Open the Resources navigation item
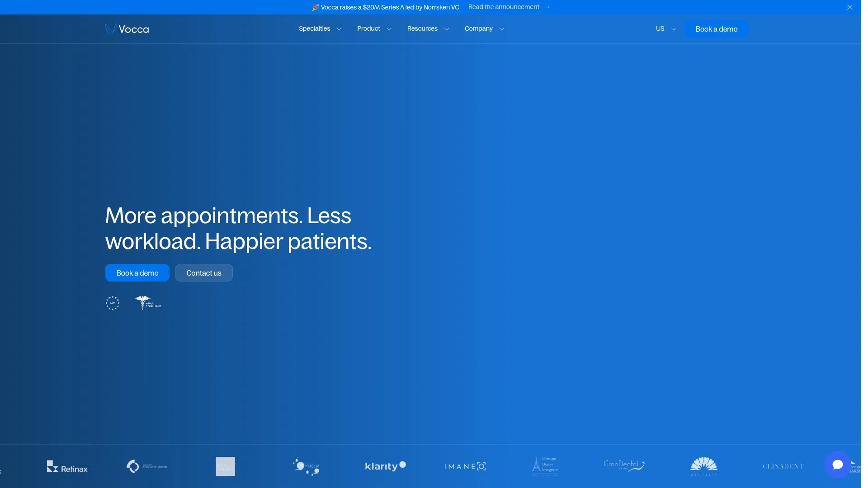This screenshot has width=868, height=488. coord(422,28)
